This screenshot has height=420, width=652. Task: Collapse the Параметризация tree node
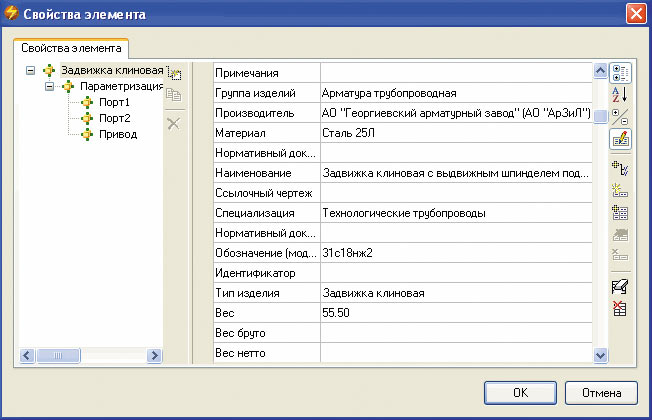(48, 87)
